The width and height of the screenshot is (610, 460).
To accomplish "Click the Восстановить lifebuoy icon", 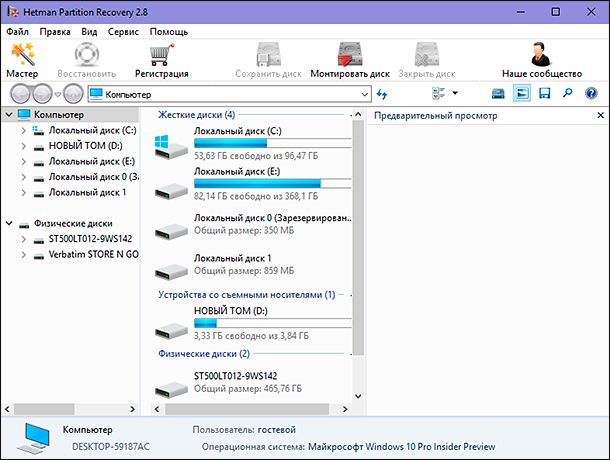I will point(87,55).
